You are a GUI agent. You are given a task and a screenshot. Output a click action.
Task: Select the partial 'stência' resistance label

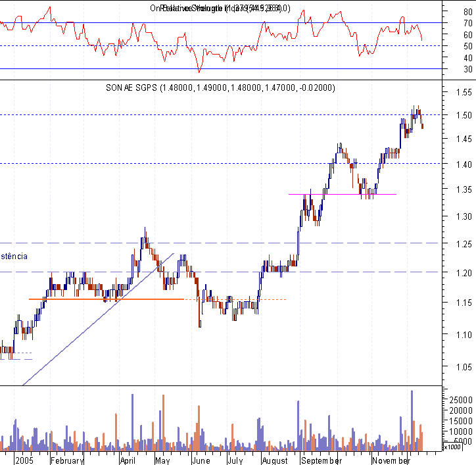click(14, 256)
